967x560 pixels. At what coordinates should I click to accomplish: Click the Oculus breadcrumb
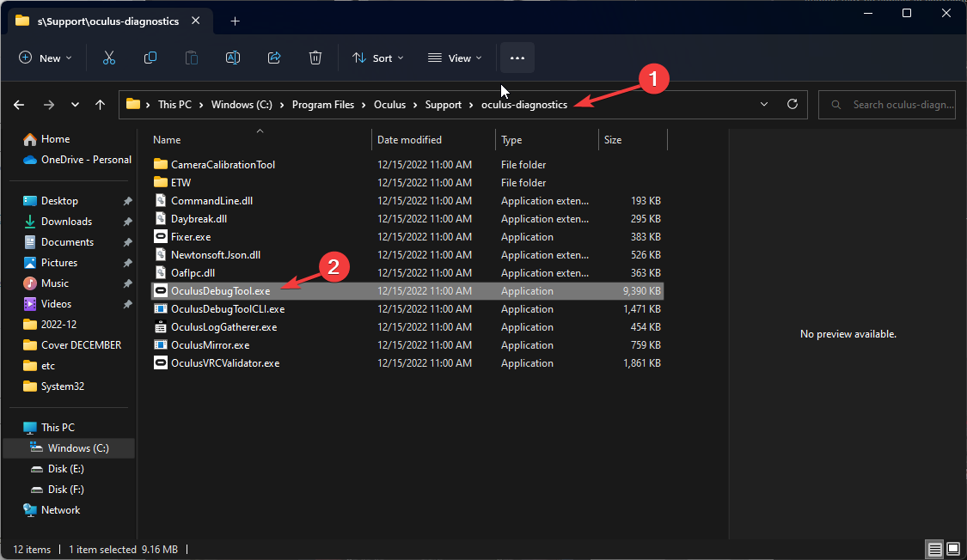[x=389, y=105]
